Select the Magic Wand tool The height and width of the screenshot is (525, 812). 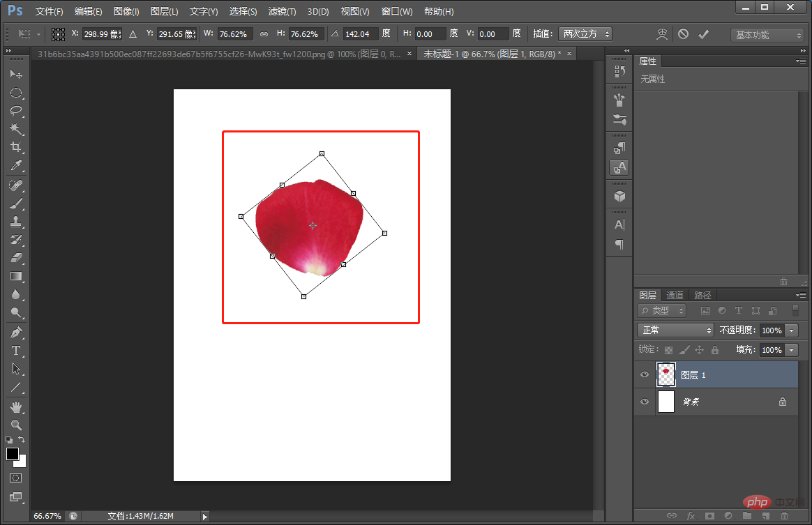coord(16,128)
